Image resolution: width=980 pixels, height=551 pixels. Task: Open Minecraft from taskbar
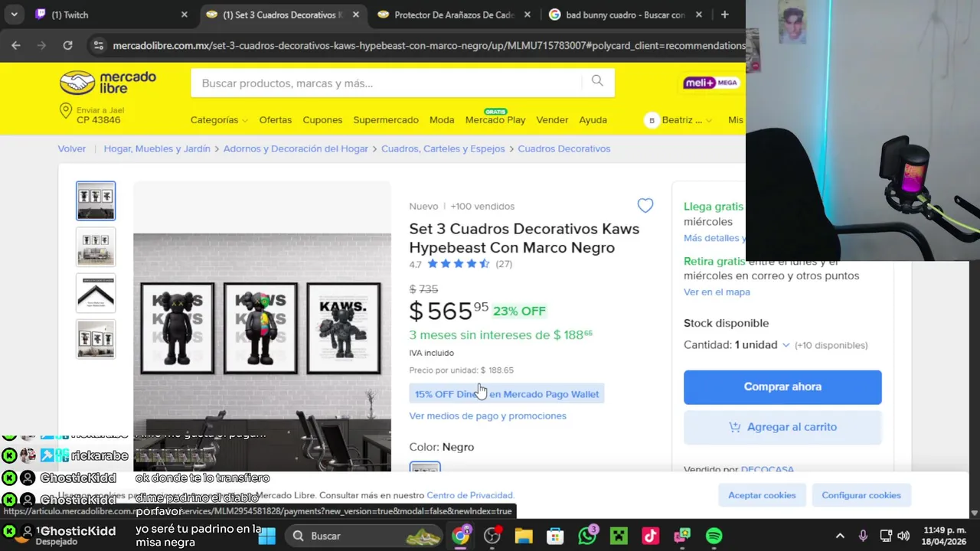coord(619,536)
